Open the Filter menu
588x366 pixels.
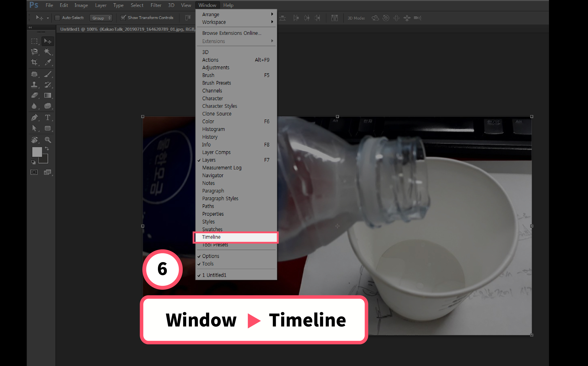(x=156, y=5)
